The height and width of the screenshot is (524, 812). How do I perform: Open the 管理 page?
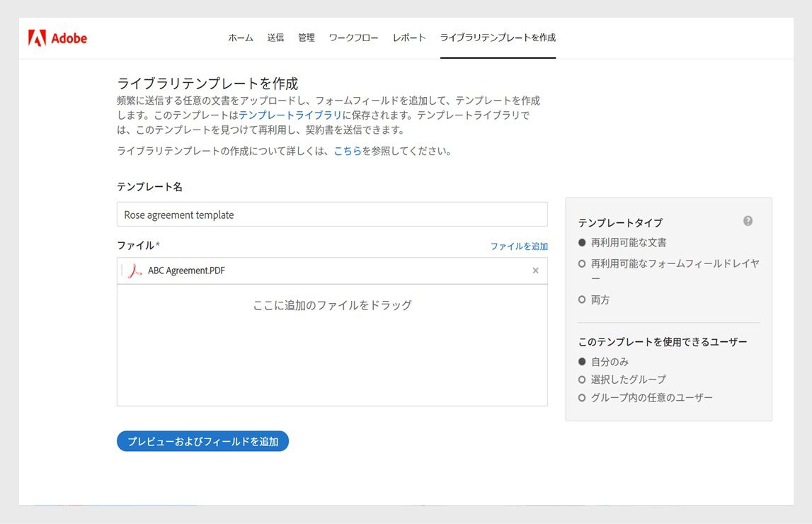(307, 38)
